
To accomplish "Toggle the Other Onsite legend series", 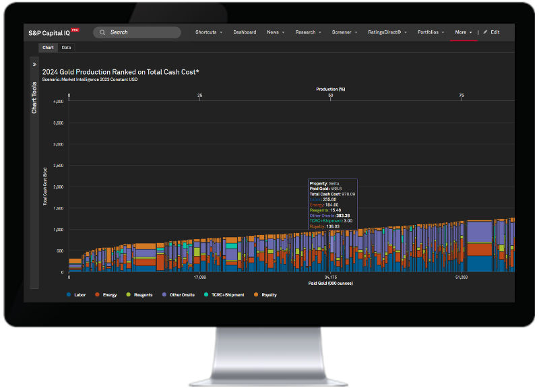I will pyautogui.click(x=179, y=295).
